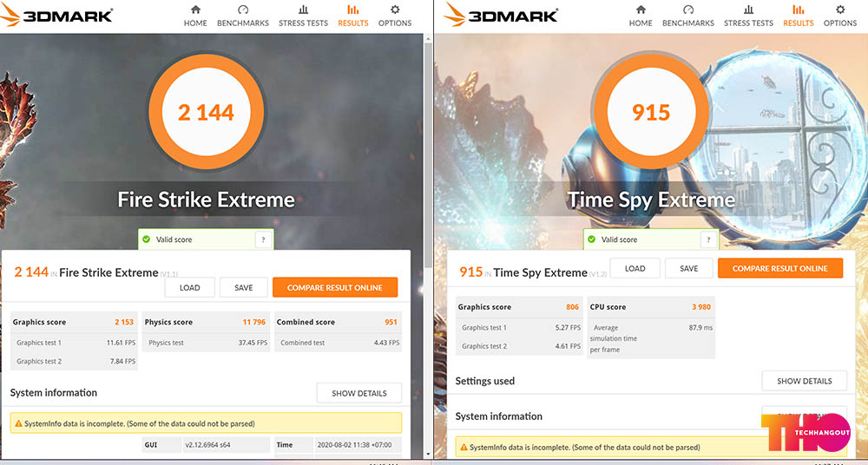
Task: Open Options in the Fire Strike window
Action: pyautogui.click(x=395, y=16)
